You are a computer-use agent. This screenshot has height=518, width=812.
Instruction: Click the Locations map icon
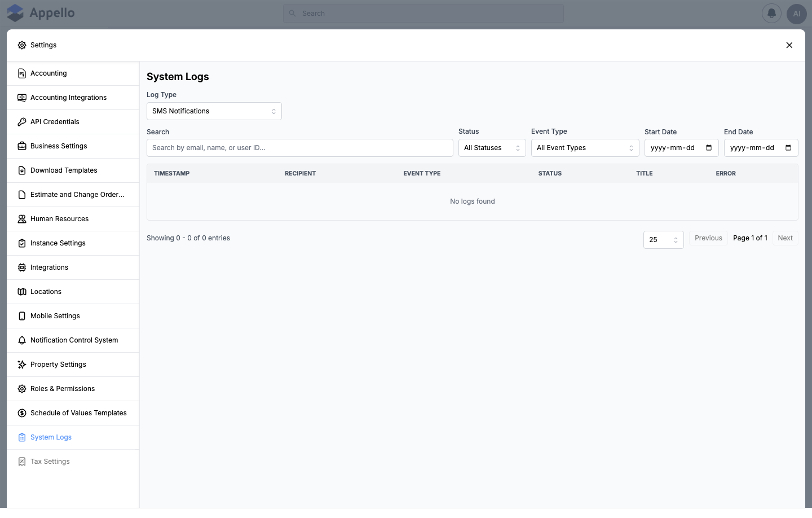pyautogui.click(x=22, y=292)
